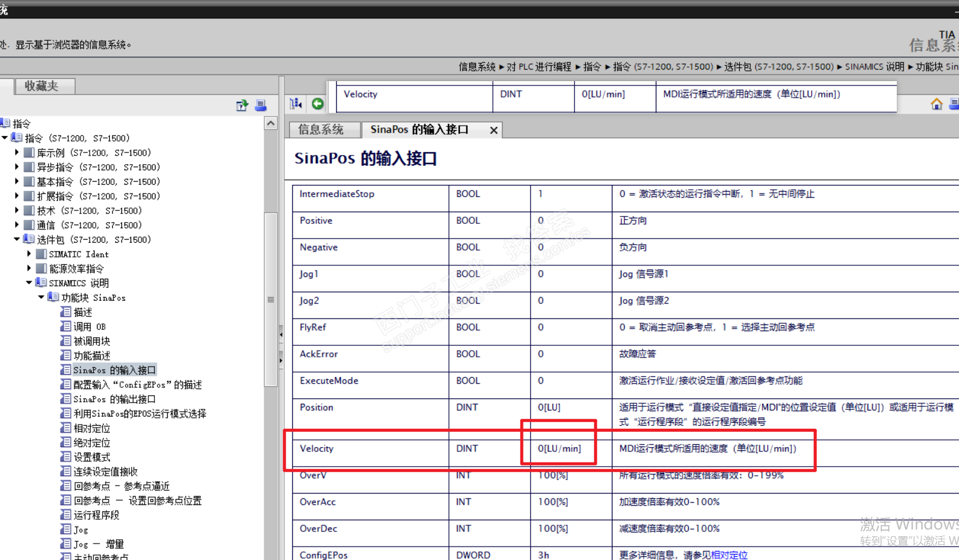This screenshot has height=560, width=959.
Task: Click the folder icon beside 库示例
Action: click(x=29, y=153)
